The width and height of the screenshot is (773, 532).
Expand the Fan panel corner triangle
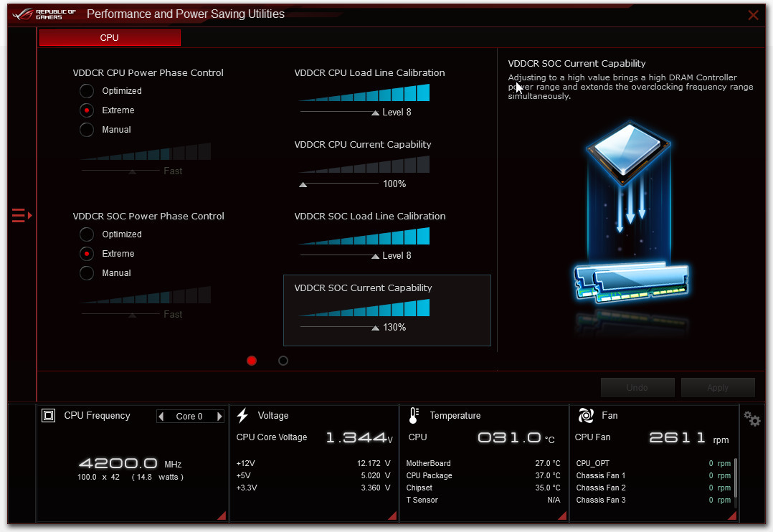point(732,516)
